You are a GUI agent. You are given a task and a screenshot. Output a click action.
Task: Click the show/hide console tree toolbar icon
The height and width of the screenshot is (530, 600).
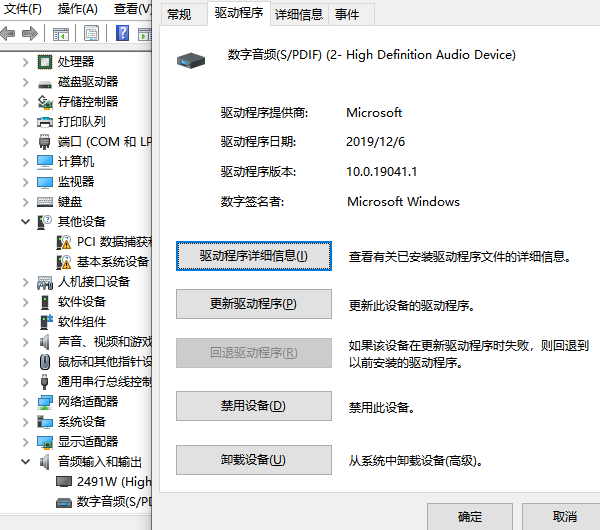point(61,34)
